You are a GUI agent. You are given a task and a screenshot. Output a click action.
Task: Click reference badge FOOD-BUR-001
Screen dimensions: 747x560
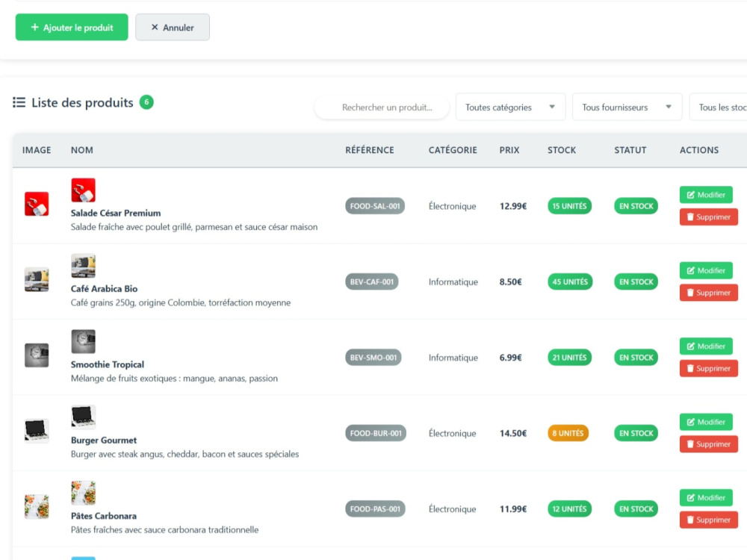click(376, 433)
